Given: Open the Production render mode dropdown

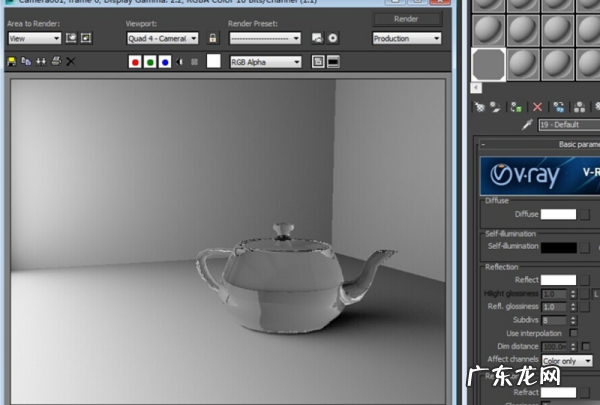Looking at the screenshot, I should 406,39.
